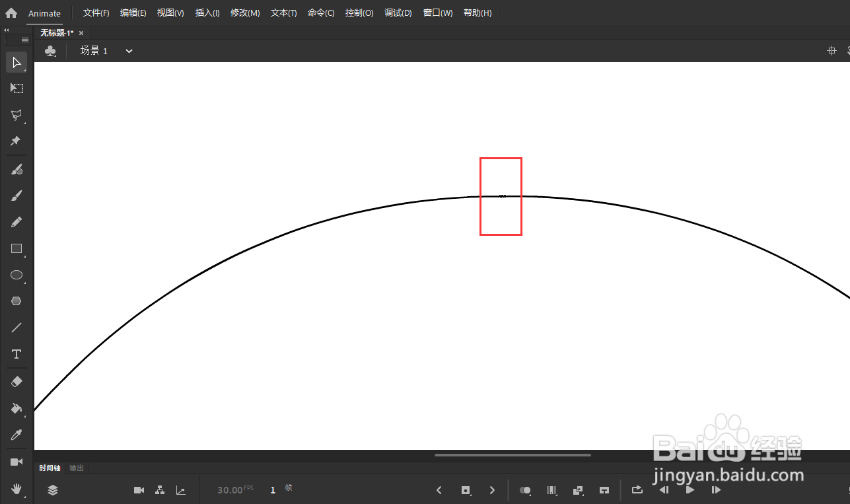Open the 控制(O) menu
Viewport: 850px width, 504px height.
359,13
